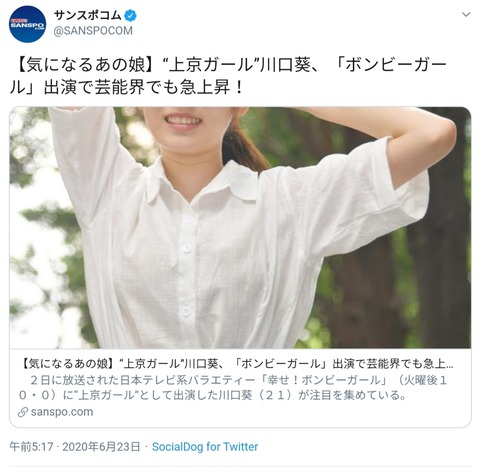Screen dimensions: 480x467
Task: Open the card headline 【気になるあの娘】
Action: pos(237,364)
